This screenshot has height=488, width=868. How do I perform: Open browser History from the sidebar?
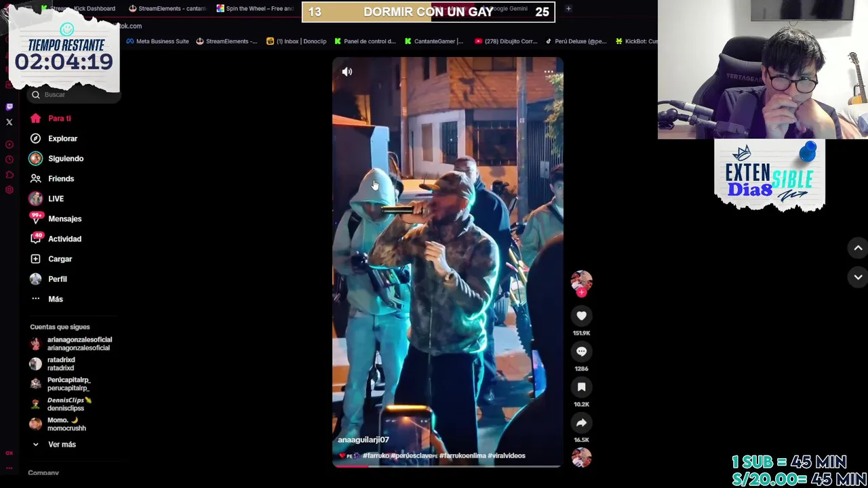(x=9, y=159)
